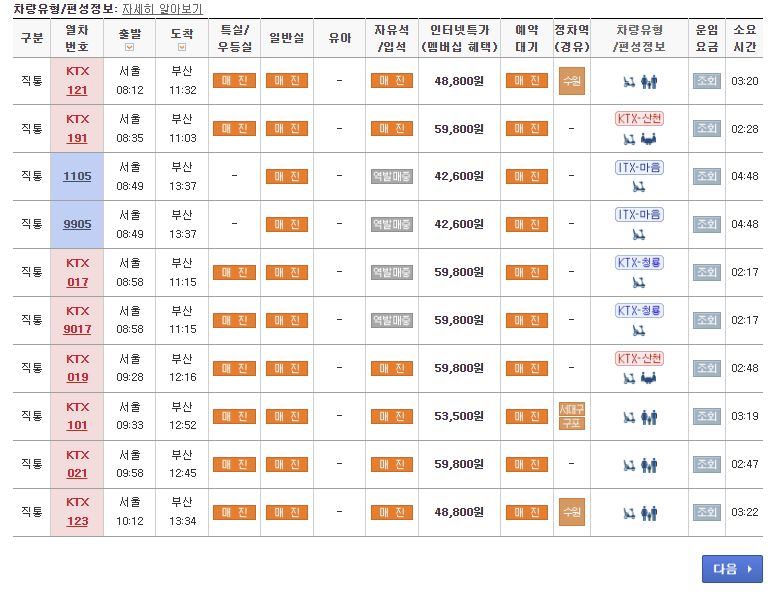Image resolution: width=775 pixels, height=595 pixels.
Task: Click standard class 매진 button for KTX 101
Action: tap(287, 416)
